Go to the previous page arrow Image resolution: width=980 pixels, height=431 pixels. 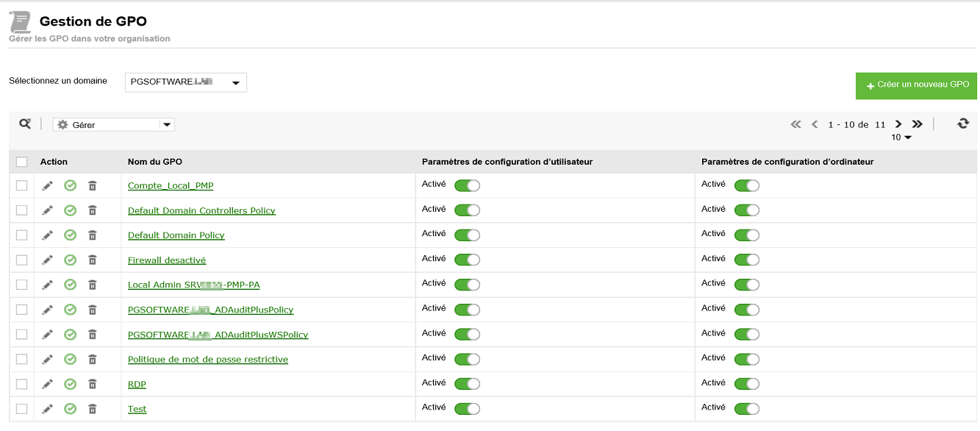[x=815, y=124]
